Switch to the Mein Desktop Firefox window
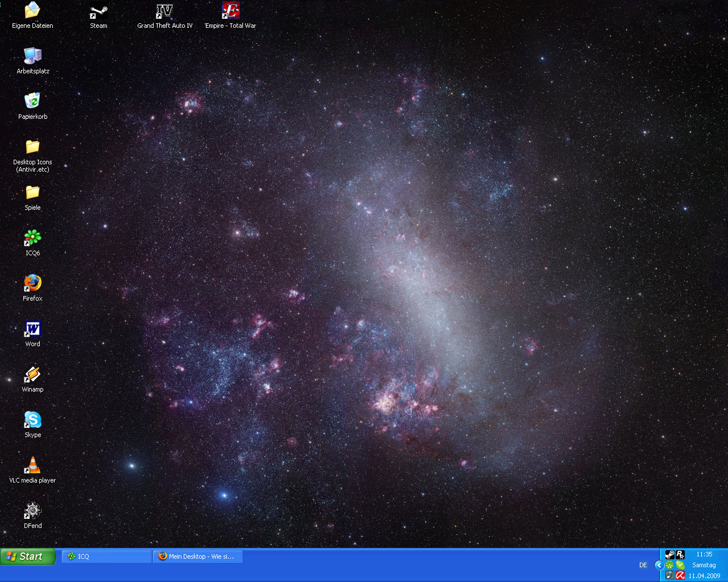The image size is (728, 582). [x=198, y=556]
